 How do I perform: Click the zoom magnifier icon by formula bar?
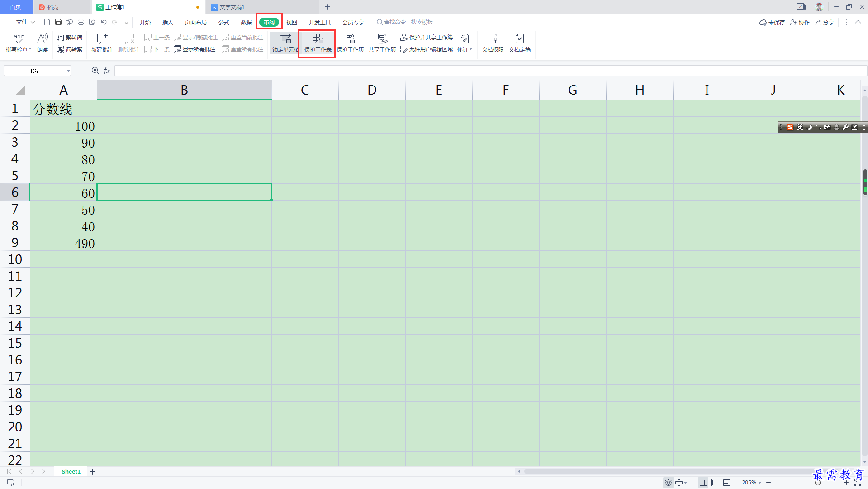click(x=95, y=71)
